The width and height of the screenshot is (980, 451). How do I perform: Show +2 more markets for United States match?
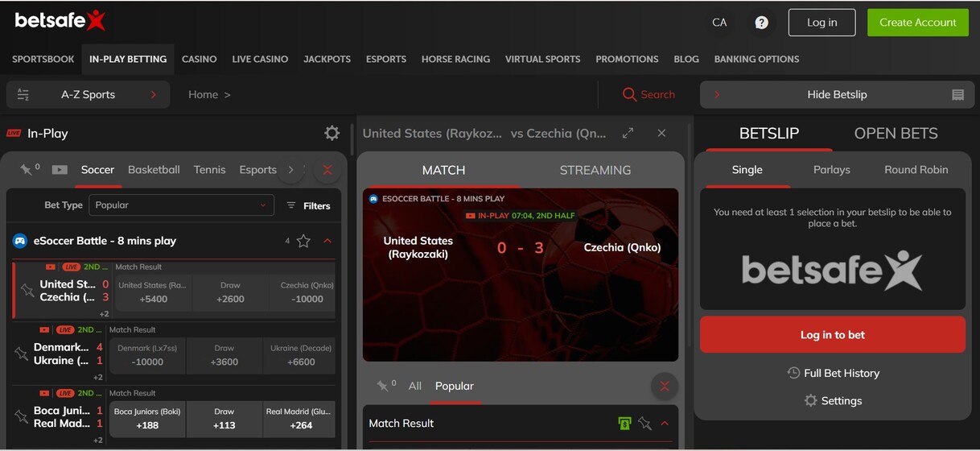click(104, 314)
